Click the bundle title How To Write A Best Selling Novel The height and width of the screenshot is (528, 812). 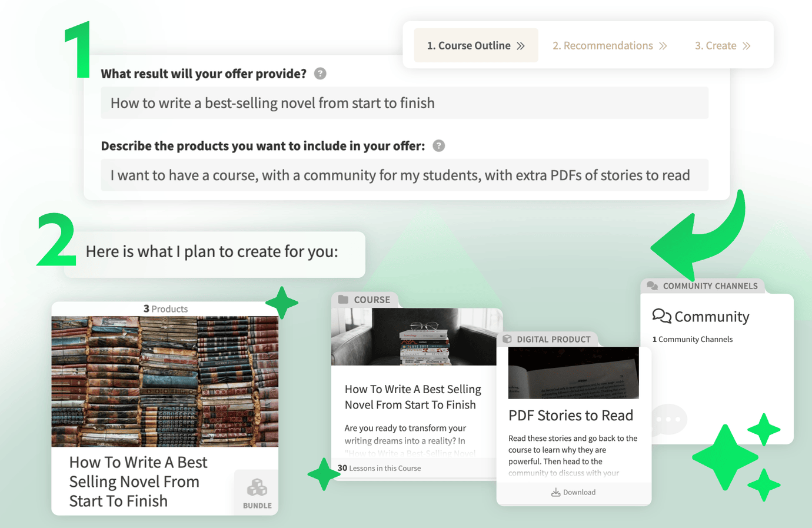click(138, 481)
